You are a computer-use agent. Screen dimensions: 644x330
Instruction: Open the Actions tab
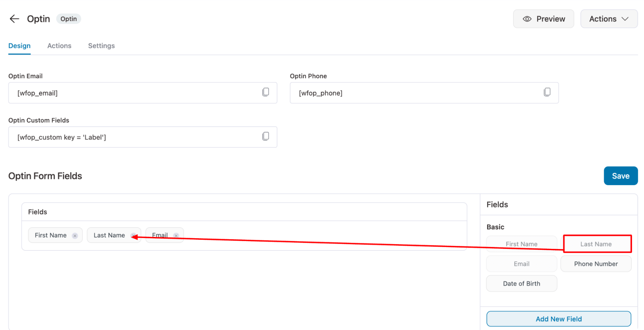[x=59, y=46]
